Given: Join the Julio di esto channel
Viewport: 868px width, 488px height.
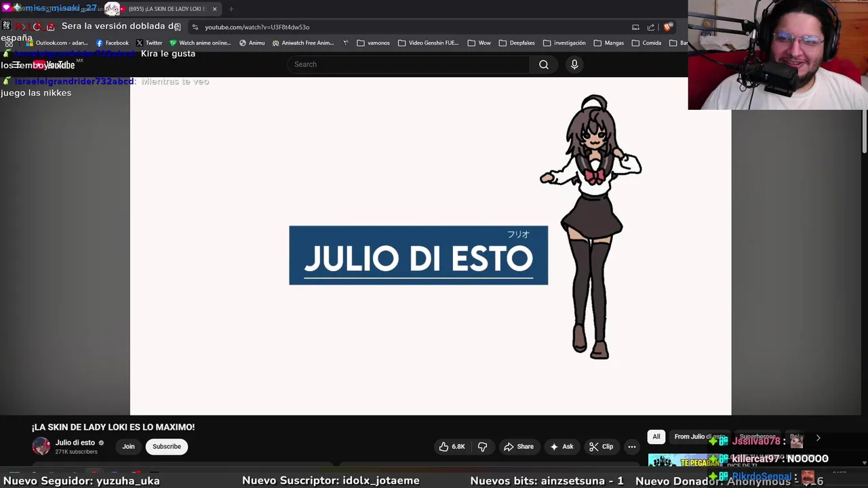Looking at the screenshot, I should click(x=128, y=447).
